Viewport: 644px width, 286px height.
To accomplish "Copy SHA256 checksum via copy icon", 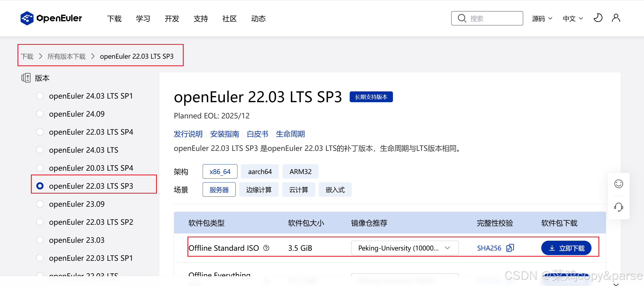I will [510, 248].
